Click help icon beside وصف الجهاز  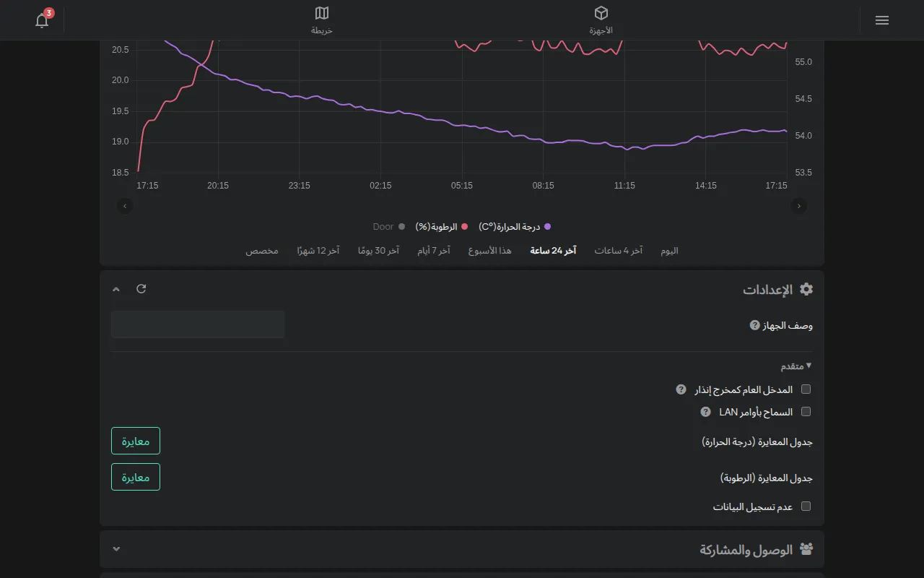pos(755,325)
